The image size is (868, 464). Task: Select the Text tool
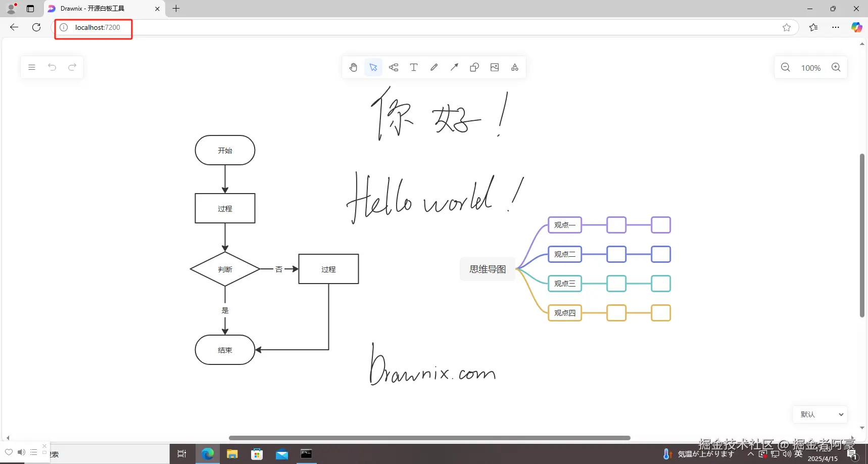pos(414,67)
